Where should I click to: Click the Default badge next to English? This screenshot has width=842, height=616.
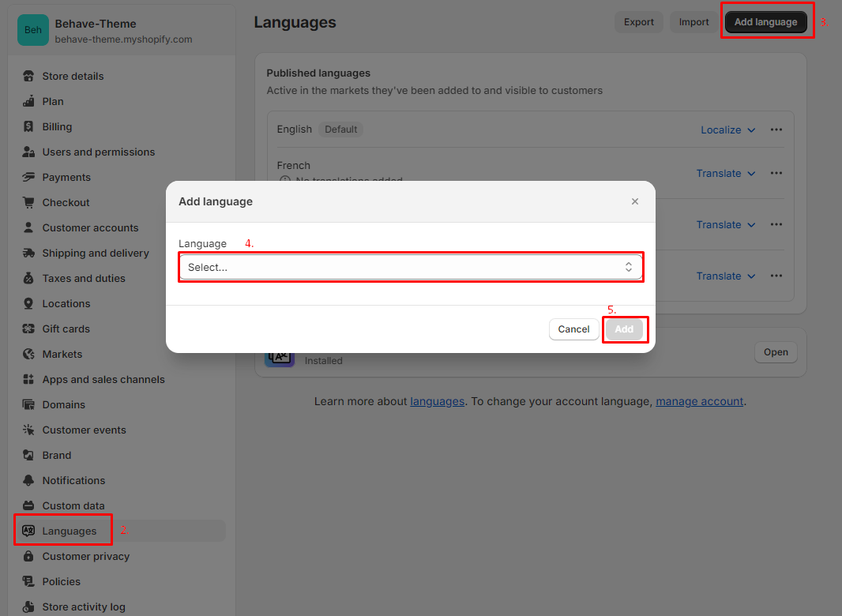[341, 130]
